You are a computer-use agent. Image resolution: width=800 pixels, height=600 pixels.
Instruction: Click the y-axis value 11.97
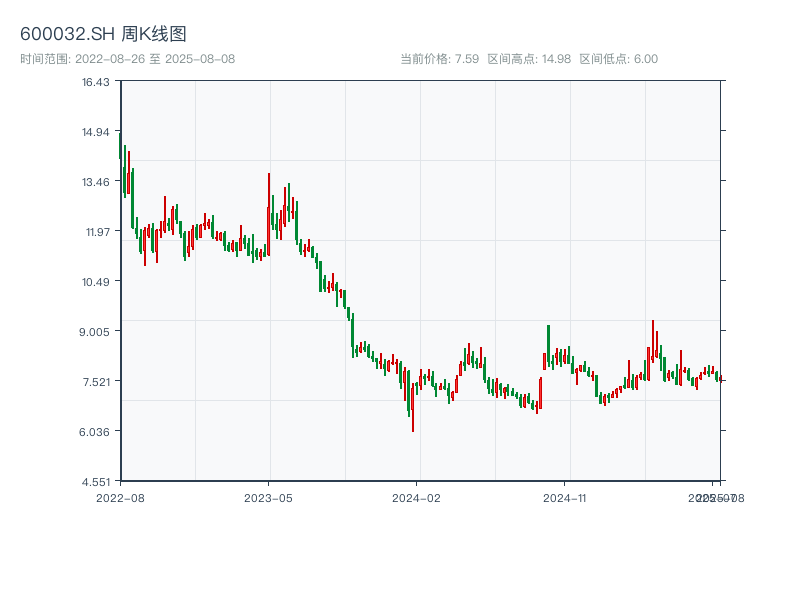[97, 232]
